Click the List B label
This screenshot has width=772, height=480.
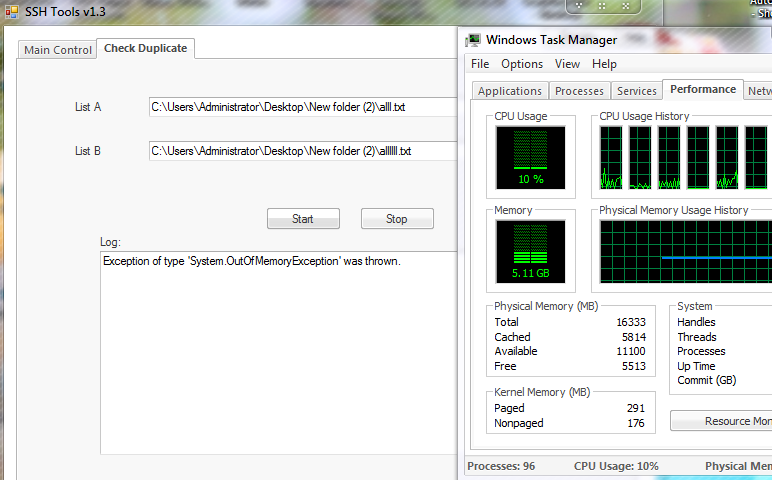pos(88,151)
